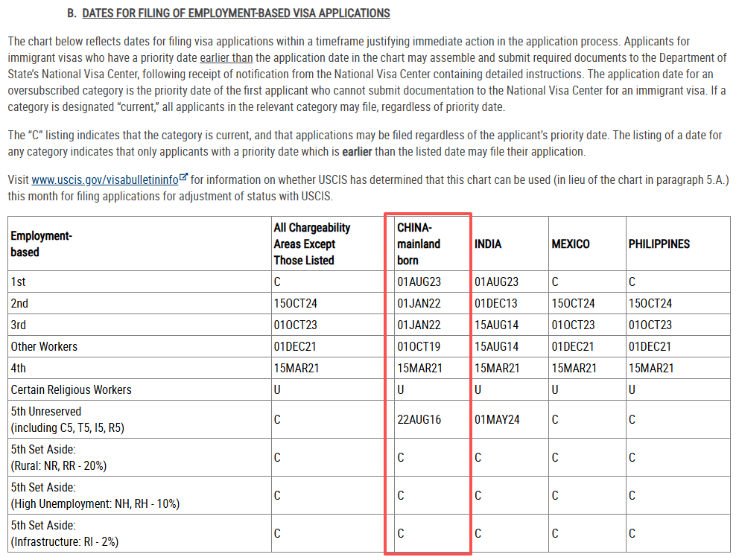Select the Other Workers row label
Viewport: 739px width, 560px height.
coord(44,346)
